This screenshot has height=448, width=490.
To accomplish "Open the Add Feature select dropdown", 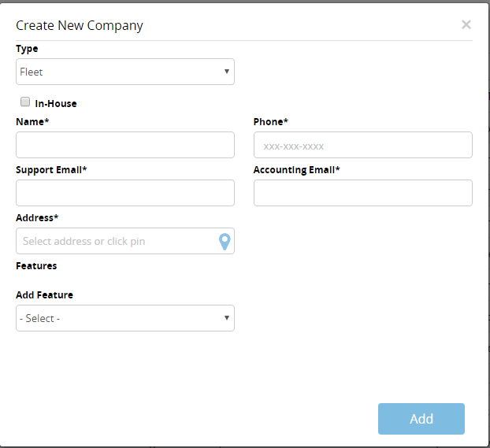I will click(x=125, y=318).
